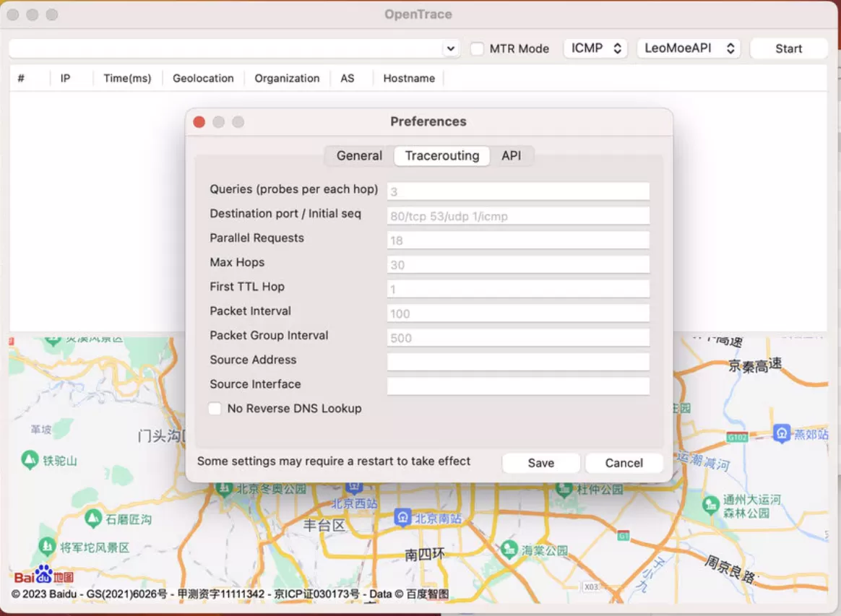Click the 燕郊站 railway station icon
Screen dimensions: 841x616
click(x=782, y=434)
